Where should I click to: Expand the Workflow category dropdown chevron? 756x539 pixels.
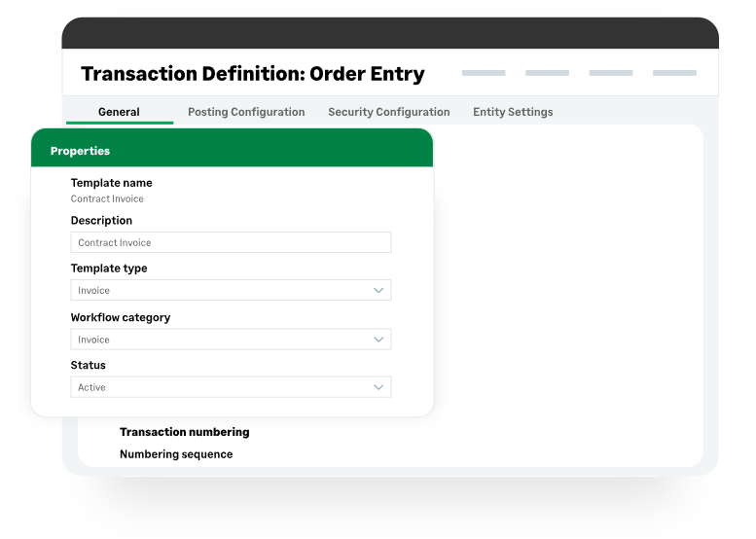pyautogui.click(x=378, y=340)
